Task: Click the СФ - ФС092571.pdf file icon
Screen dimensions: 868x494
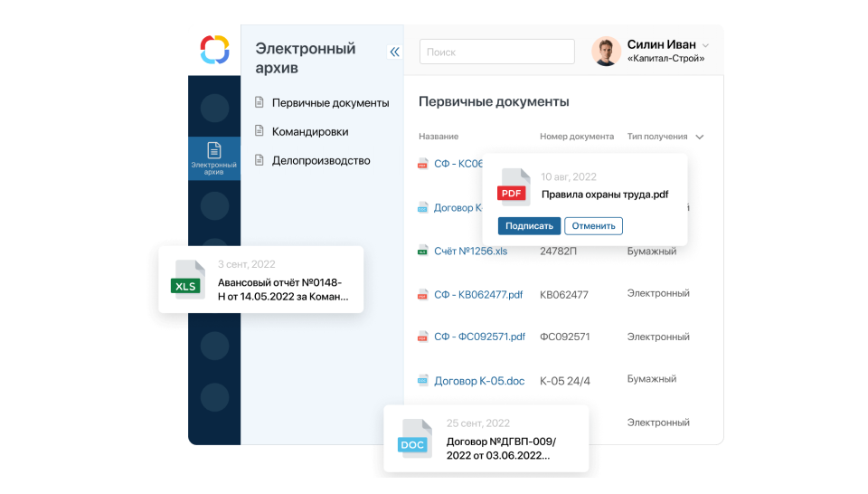Action: (422, 337)
